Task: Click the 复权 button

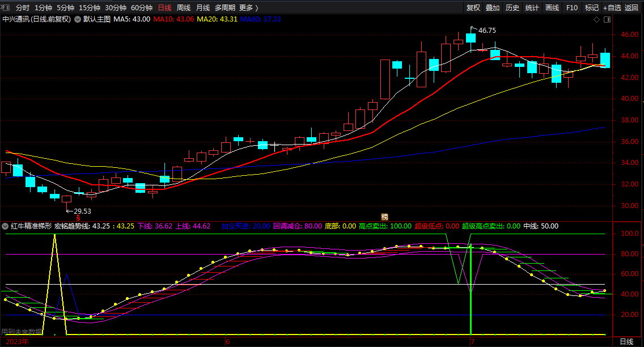Action: pos(473,8)
